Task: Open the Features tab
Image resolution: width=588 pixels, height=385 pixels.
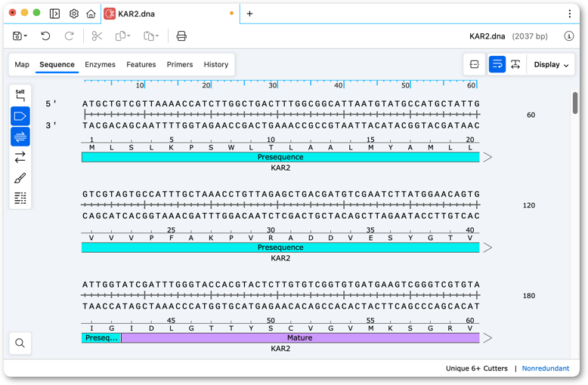Action: (x=141, y=64)
